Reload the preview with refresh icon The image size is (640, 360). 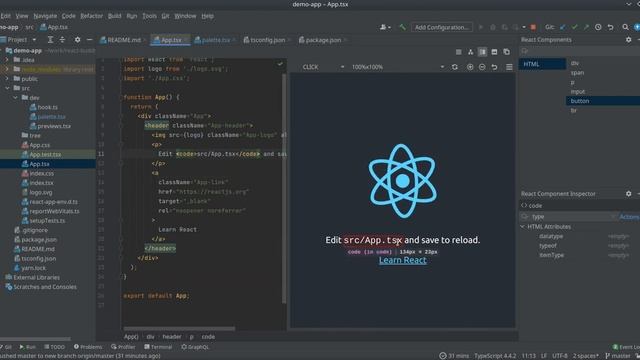click(455, 67)
